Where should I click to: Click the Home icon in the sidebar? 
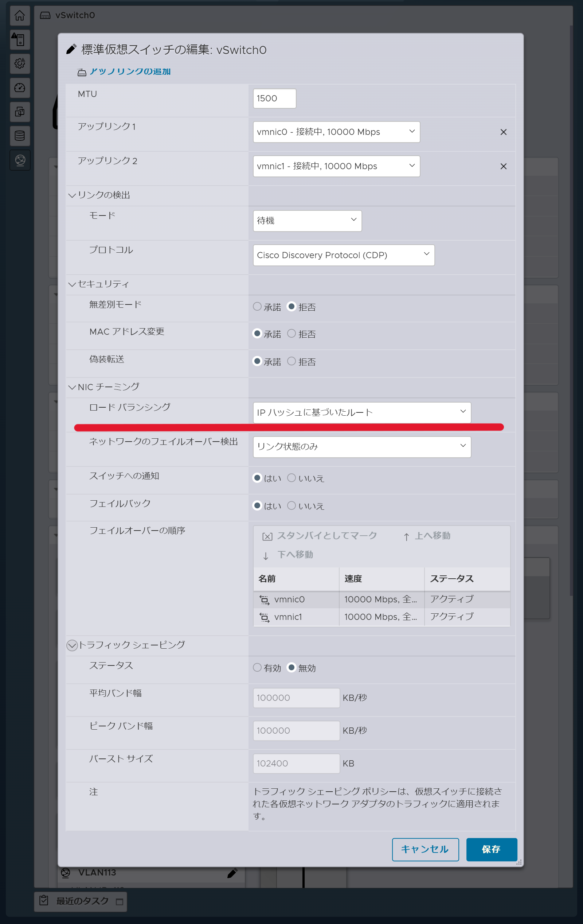pyautogui.click(x=20, y=16)
